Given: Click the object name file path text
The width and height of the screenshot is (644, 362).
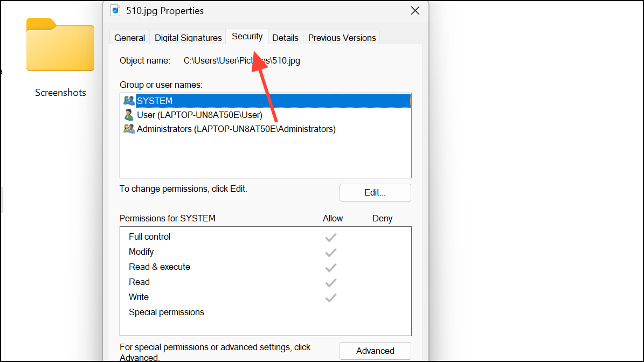Looking at the screenshot, I should click(241, 61).
